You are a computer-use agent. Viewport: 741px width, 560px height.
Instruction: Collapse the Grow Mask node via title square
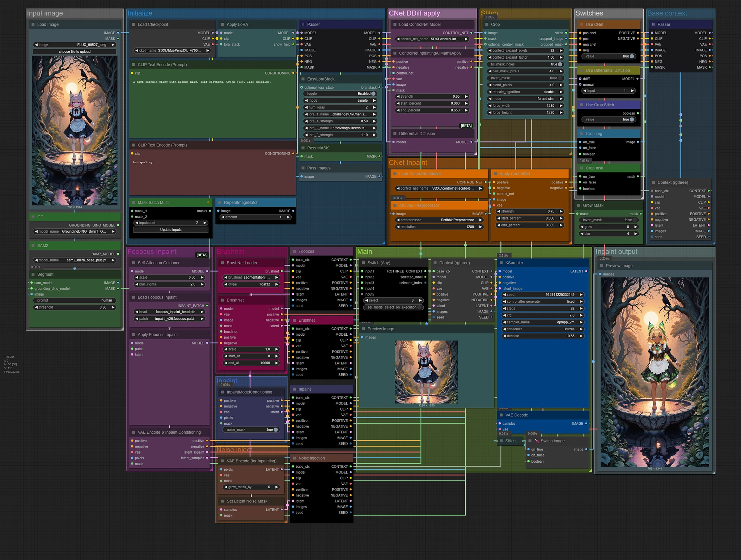pyautogui.click(x=579, y=205)
